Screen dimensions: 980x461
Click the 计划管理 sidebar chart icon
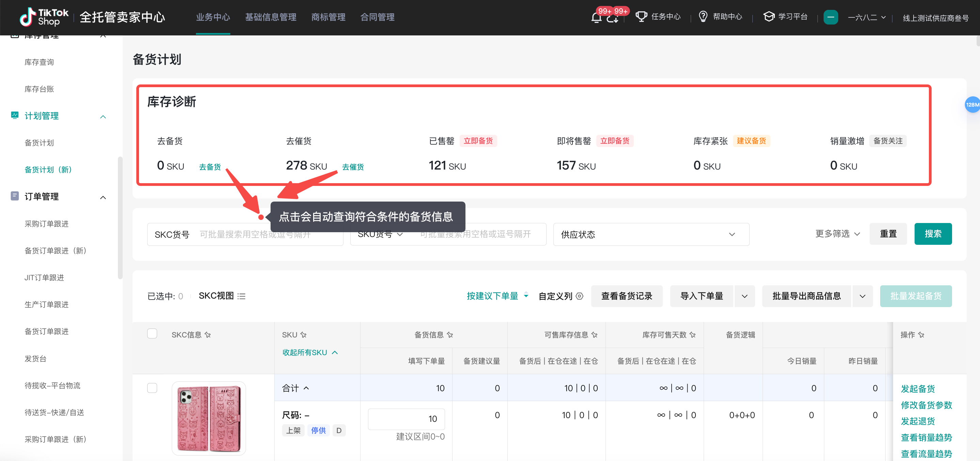(15, 115)
